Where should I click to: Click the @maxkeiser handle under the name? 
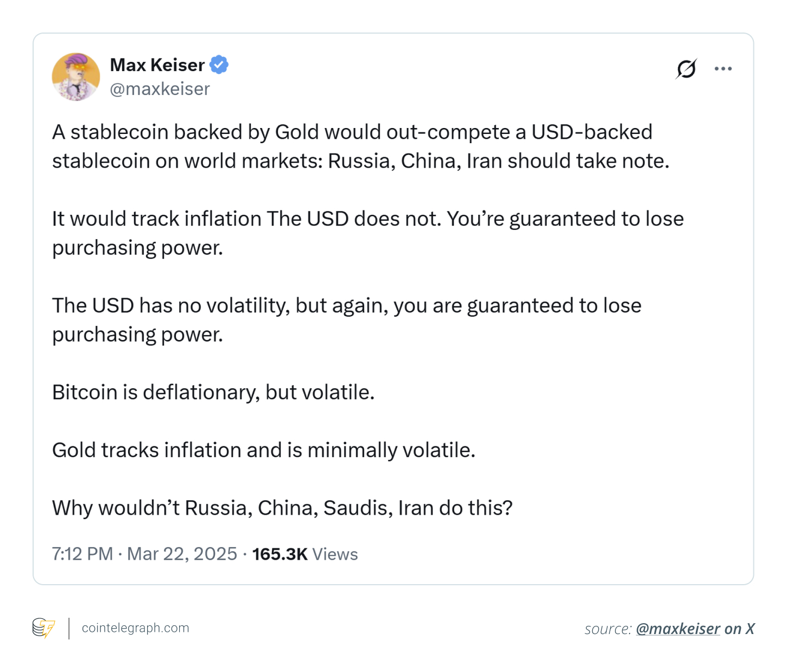(160, 88)
